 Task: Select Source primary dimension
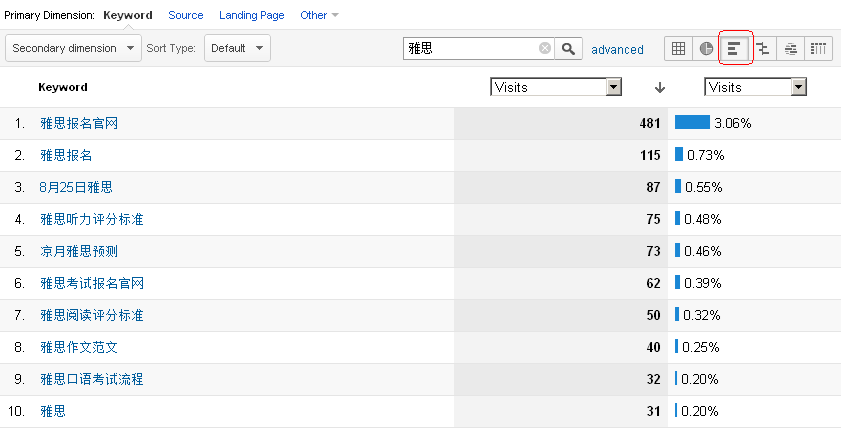(186, 15)
